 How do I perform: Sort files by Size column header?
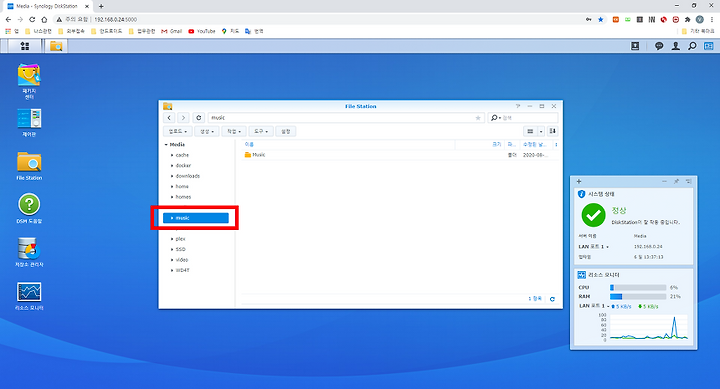497,145
